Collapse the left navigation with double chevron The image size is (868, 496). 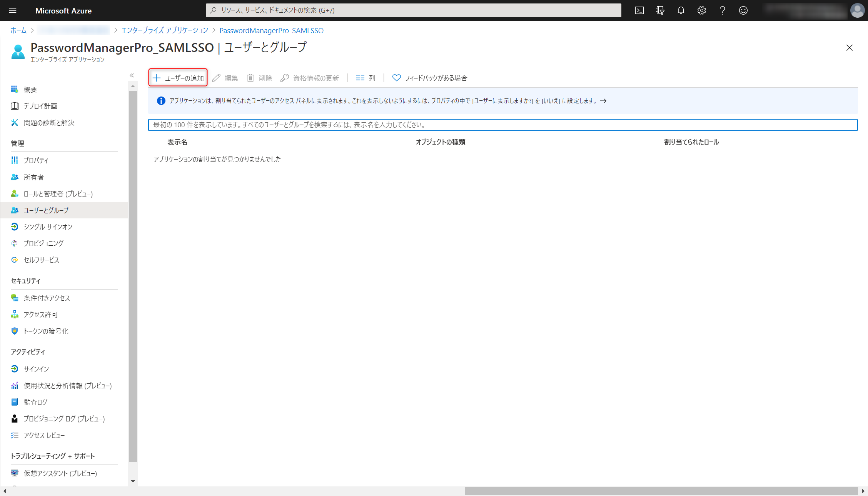tap(132, 75)
